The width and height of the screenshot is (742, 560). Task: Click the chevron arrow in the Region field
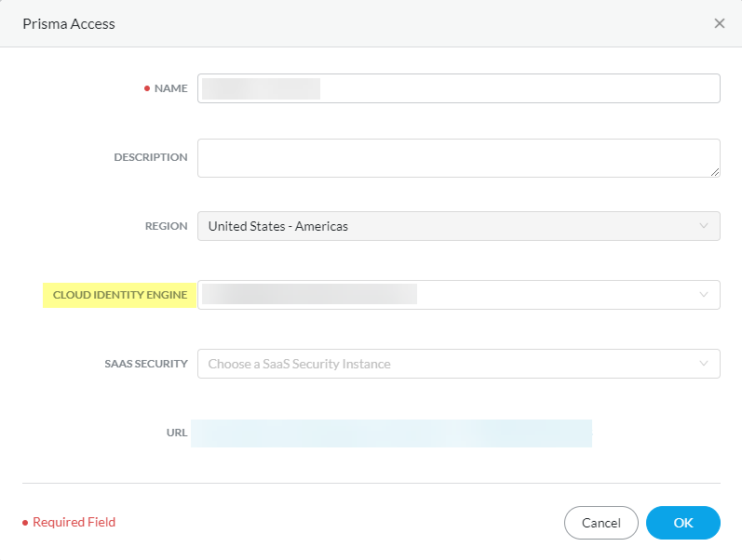tap(704, 226)
